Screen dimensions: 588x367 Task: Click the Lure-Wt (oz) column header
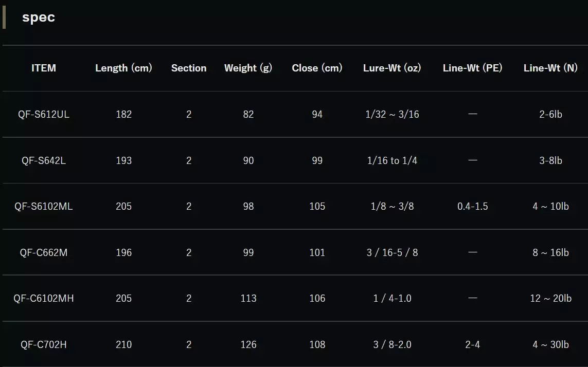392,68
